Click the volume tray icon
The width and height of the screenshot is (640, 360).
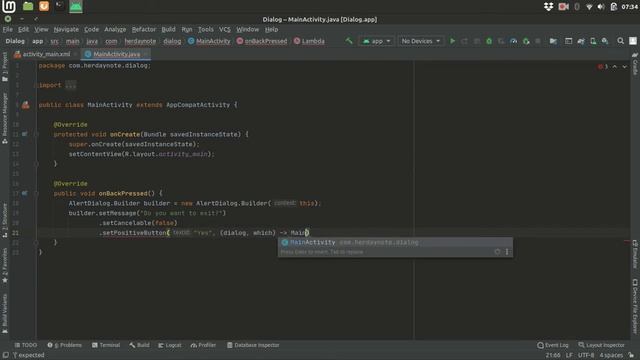pos(601,7)
